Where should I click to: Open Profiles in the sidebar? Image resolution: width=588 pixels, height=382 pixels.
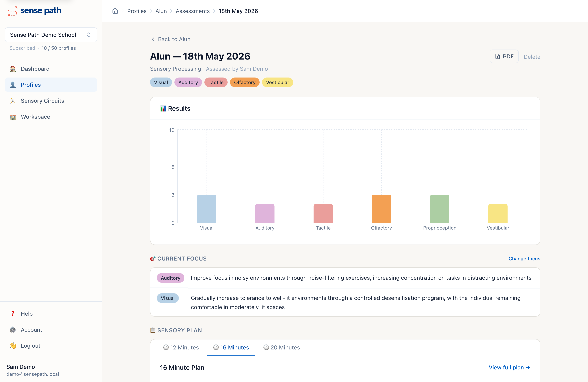(x=51, y=85)
